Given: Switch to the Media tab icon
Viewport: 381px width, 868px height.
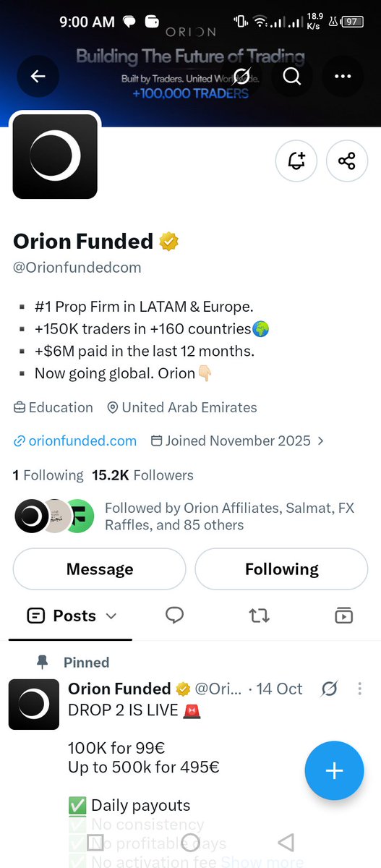Looking at the screenshot, I should point(343,616).
